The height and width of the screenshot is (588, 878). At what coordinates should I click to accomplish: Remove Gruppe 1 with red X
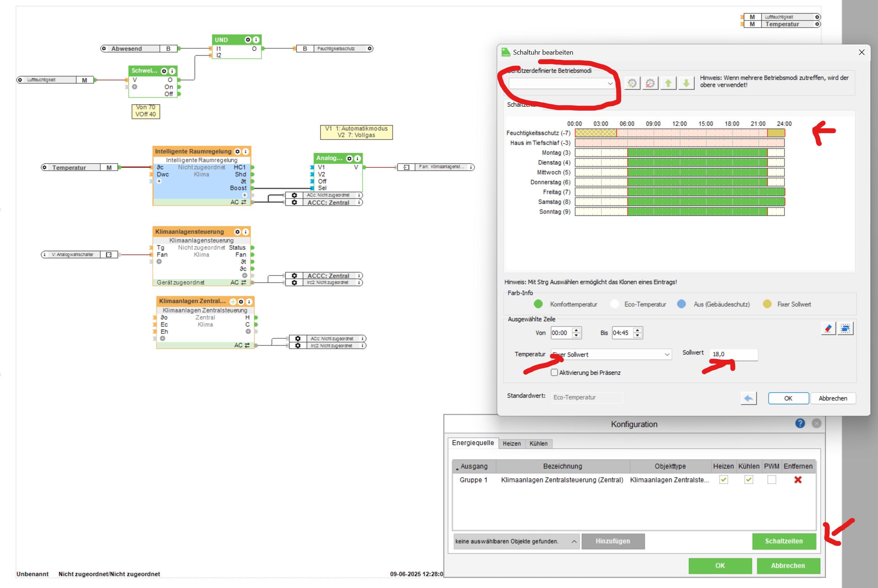pyautogui.click(x=798, y=480)
